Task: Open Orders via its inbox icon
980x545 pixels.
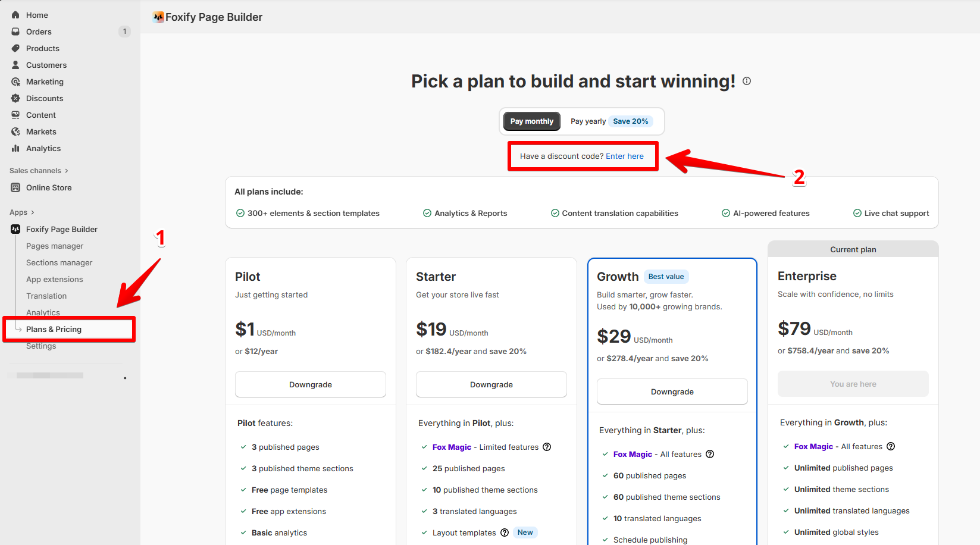Action: pyautogui.click(x=15, y=32)
